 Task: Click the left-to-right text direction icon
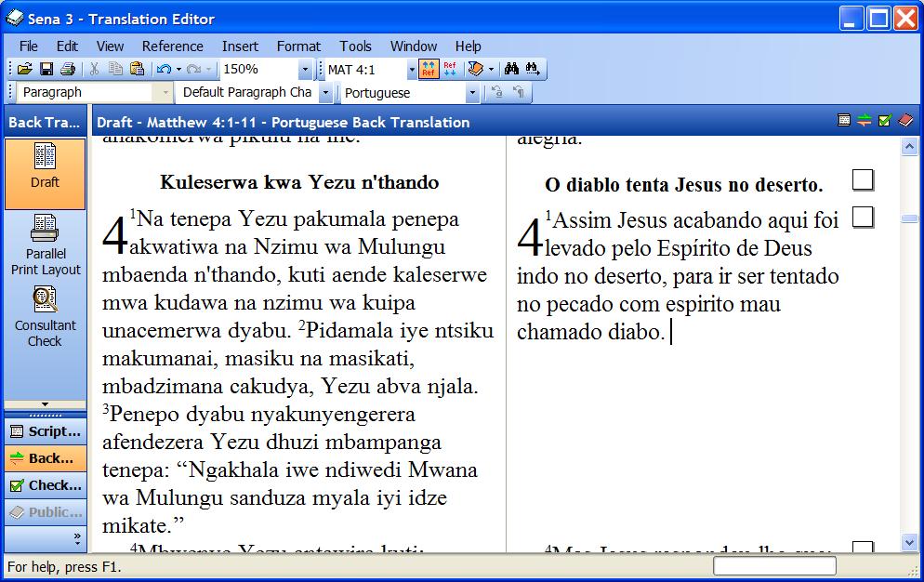point(497,93)
